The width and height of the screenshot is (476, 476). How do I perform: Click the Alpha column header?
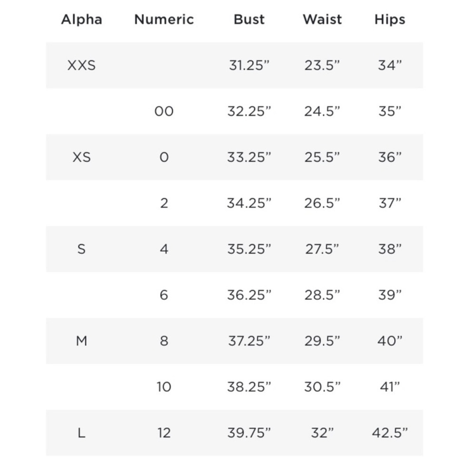82,20
